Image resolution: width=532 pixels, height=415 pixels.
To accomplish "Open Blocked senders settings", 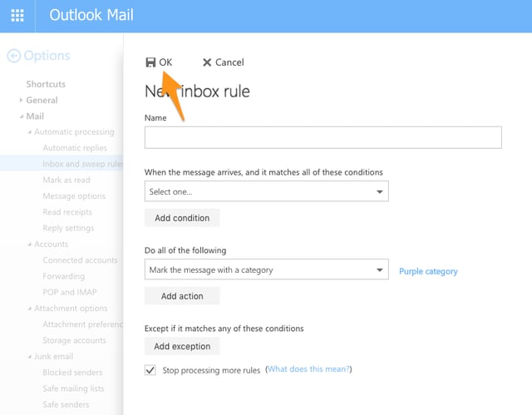I will coord(73,372).
